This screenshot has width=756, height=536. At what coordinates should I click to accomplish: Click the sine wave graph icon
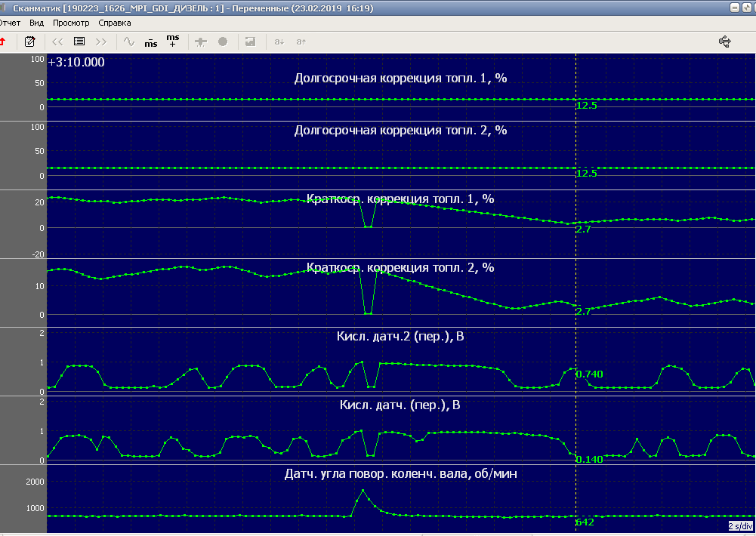129,42
